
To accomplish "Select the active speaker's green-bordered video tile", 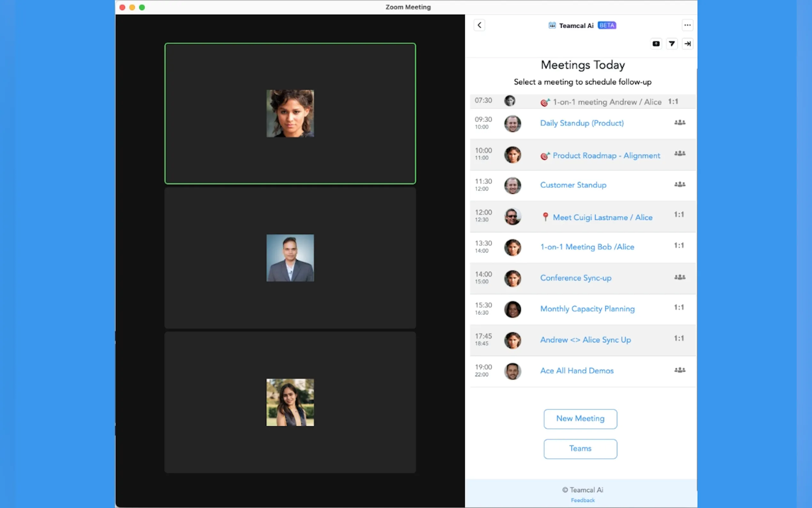I will (x=290, y=114).
